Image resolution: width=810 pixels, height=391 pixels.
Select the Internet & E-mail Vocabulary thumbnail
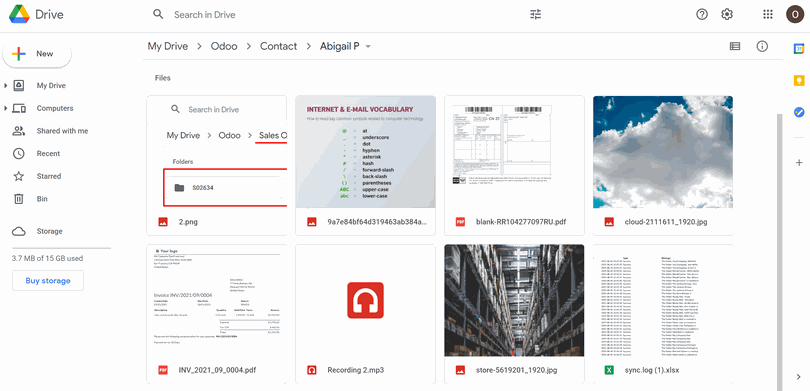tap(365, 152)
